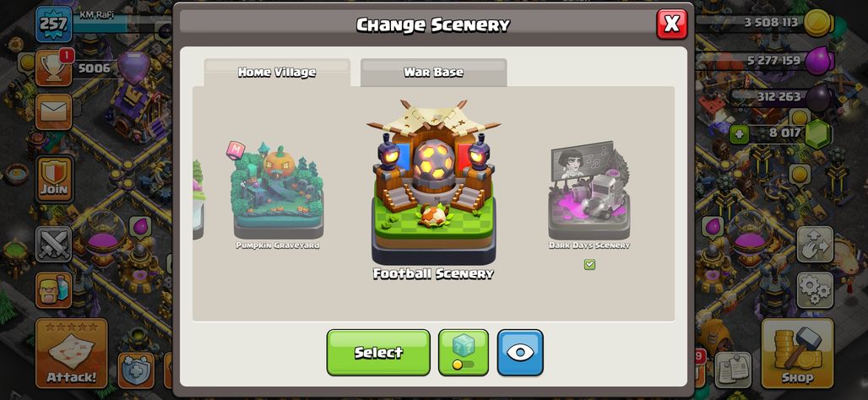Click the green Select button
868x400 pixels.
tap(378, 353)
